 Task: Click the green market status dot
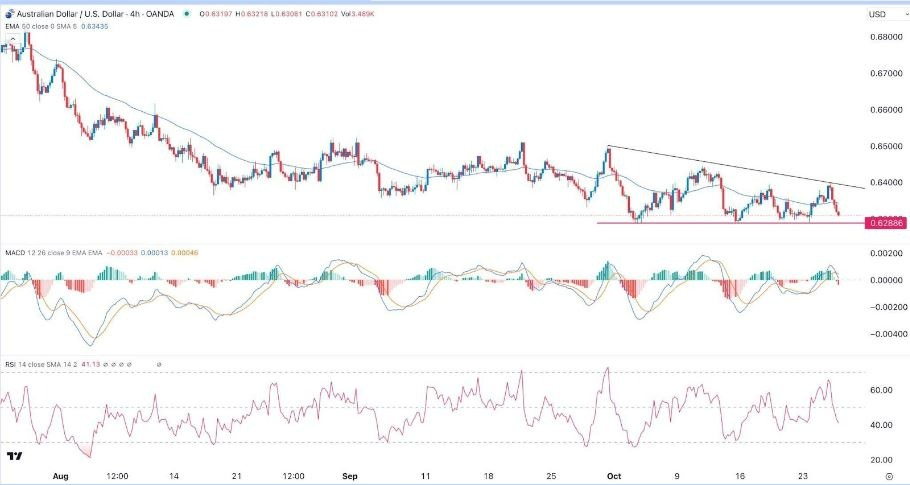(186, 14)
